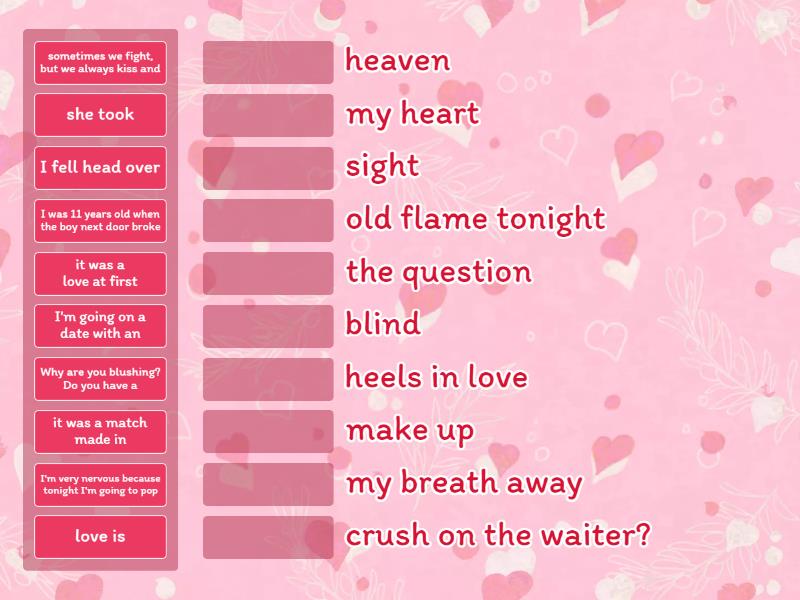
Task: Click the 'it was a love at first' card
Action: pos(99,272)
